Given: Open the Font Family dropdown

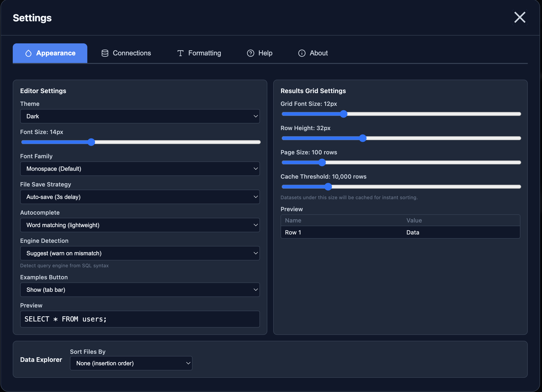Looking at the screenshot, I should (140, 169).
